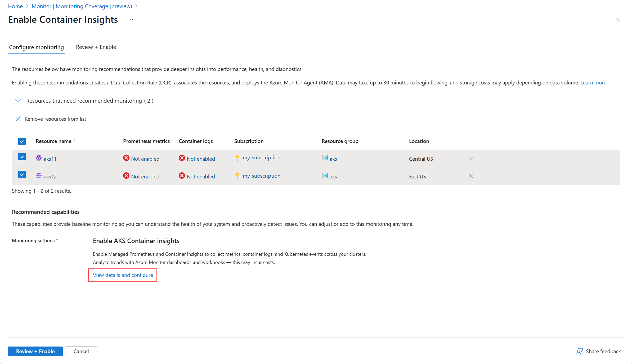The image size is (632, 364).
Task: Uncheck the aks11 row checkbox
Action: coord(22,157)
